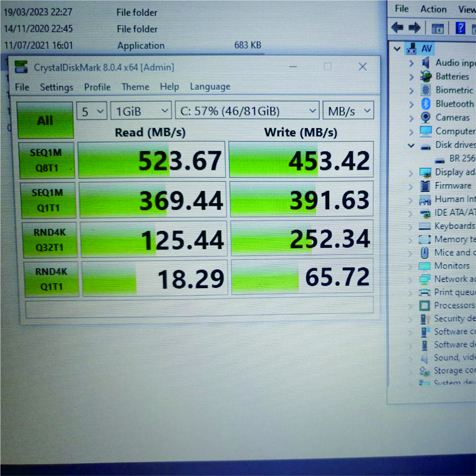
Task: Click Device Manager Back arrow
Action: (397, 28)
